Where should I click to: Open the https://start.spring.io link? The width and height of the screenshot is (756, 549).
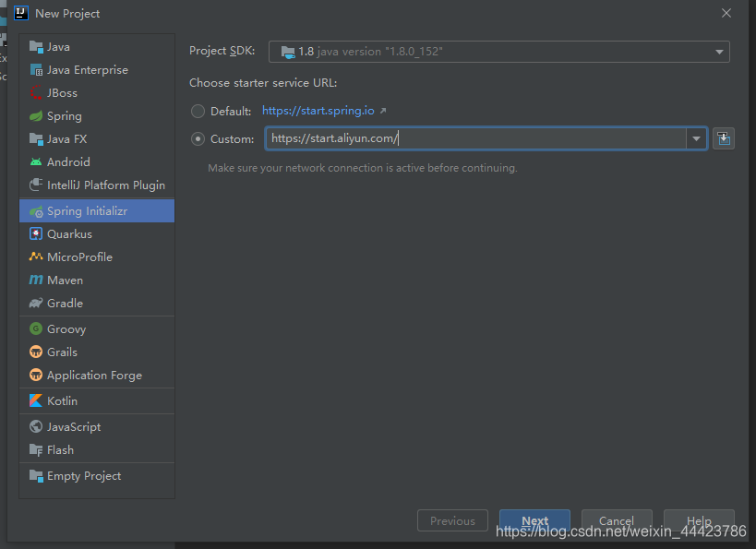tap(318, 111)
